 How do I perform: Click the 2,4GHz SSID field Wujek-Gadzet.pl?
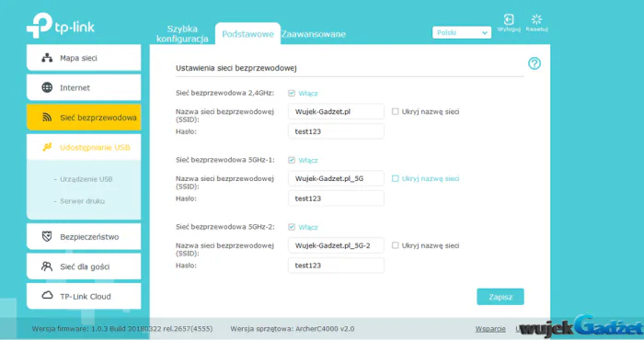coord(336,111)
